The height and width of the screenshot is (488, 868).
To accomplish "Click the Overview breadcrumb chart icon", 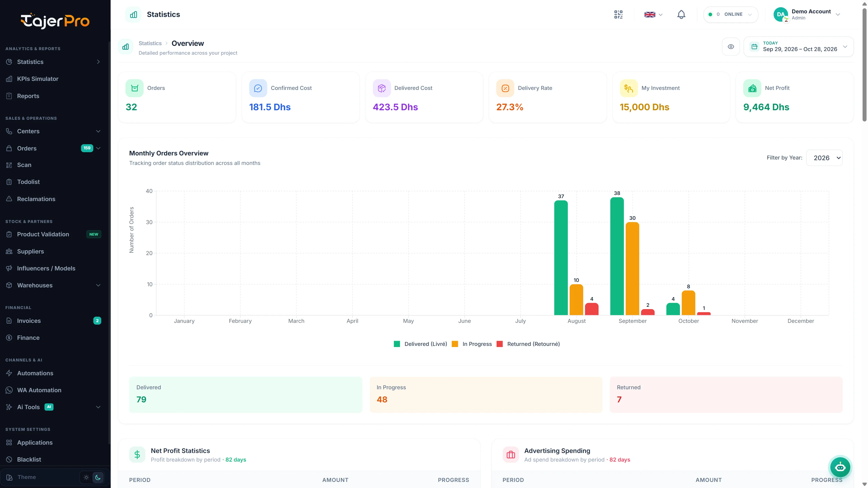I will pyautogui.click(x=126, y=47).
